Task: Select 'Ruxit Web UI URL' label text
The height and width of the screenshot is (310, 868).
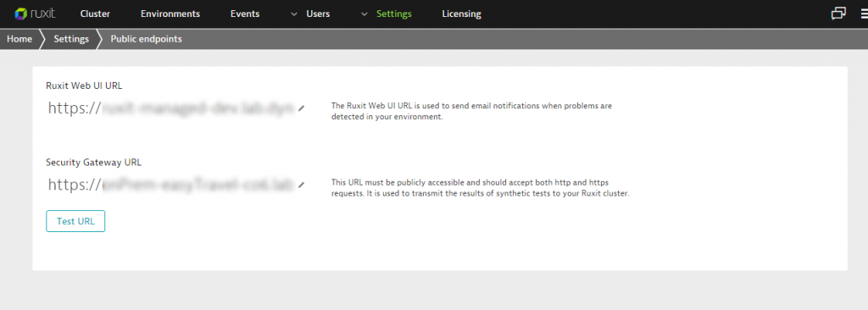Action: point(84,86)
